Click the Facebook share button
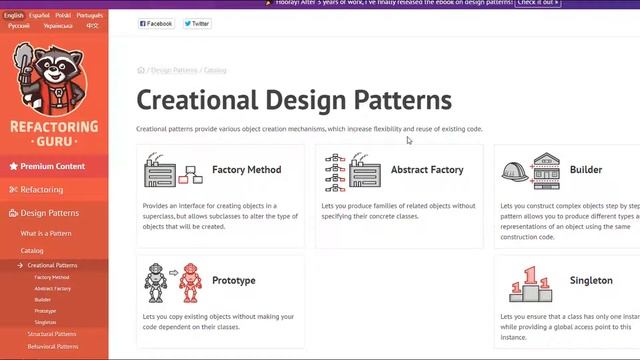The width and height of the screenshot is (640, 360). (x=156, y=24)
